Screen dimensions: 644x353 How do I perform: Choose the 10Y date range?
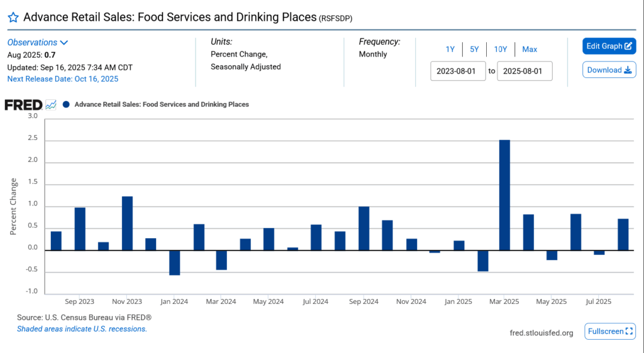click(500, 50)
